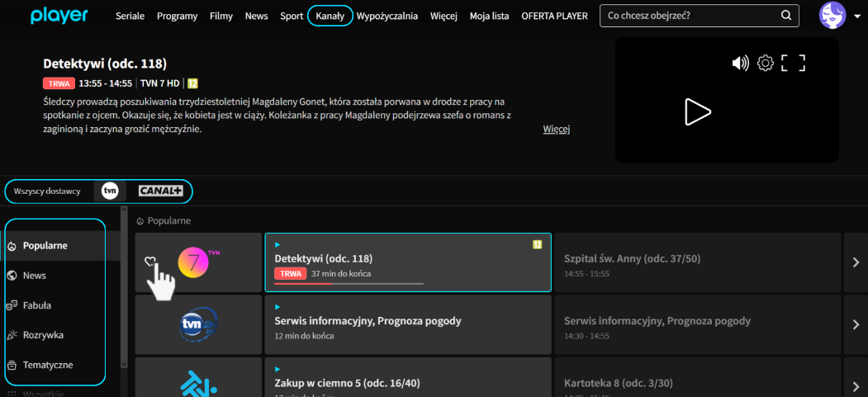This screenshot has height=397, width=868.
Task: Click the search magnifier icon
Action: (785, 16)
